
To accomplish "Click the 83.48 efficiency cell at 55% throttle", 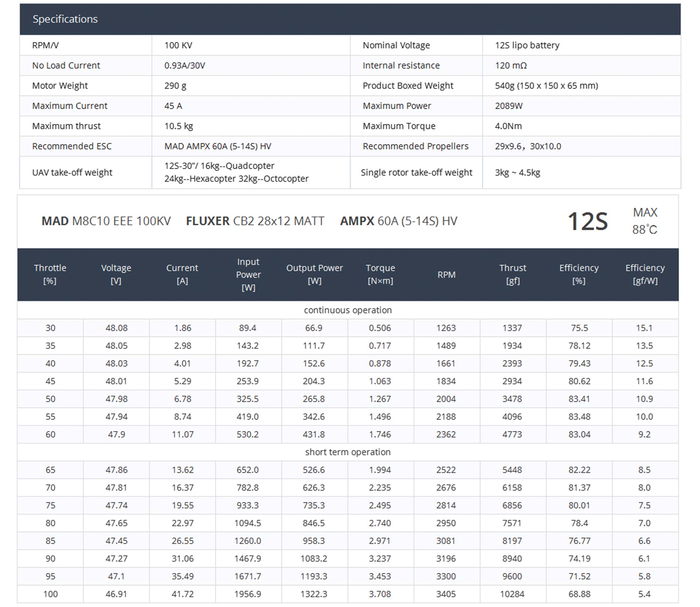I will pyautogui.click(x=579, y=416).
